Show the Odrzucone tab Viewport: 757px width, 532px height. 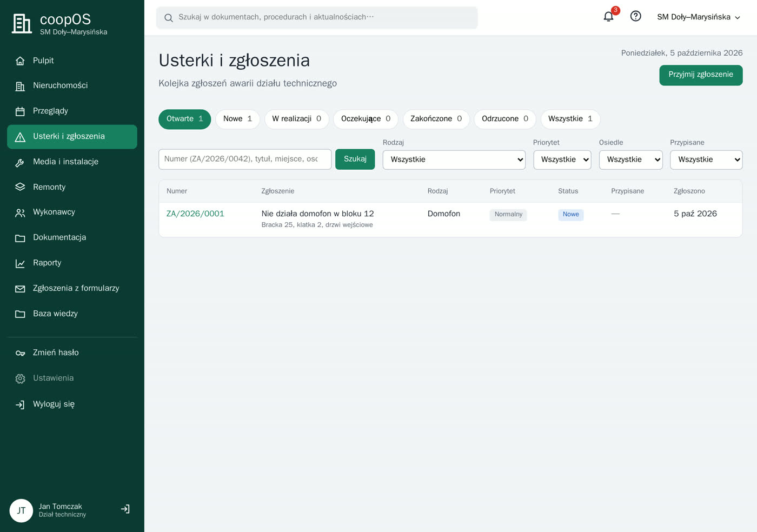(505, 119)
